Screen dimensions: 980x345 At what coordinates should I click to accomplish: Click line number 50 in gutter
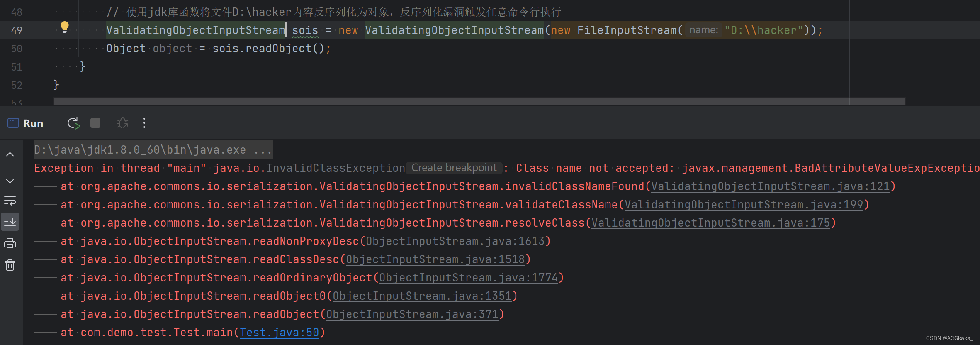(17, 49)
